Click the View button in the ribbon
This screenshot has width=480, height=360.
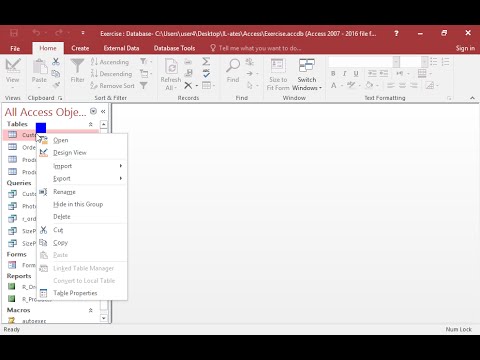12,73
